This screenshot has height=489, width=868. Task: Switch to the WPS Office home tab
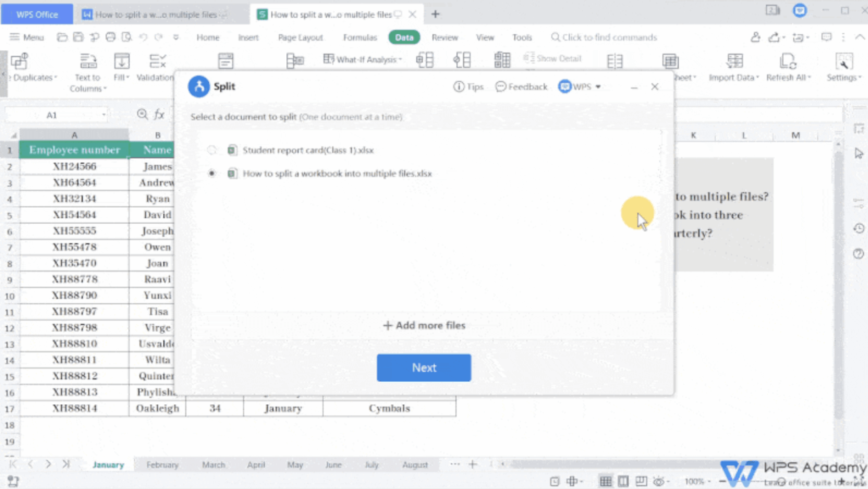pyautogui.click(x=37, y=14)
